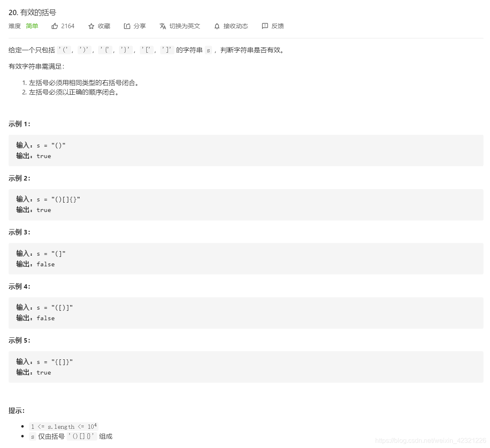Click the bell icon for 接收动态
Viewport: 490px width, 448px height.
click(217, 26)
